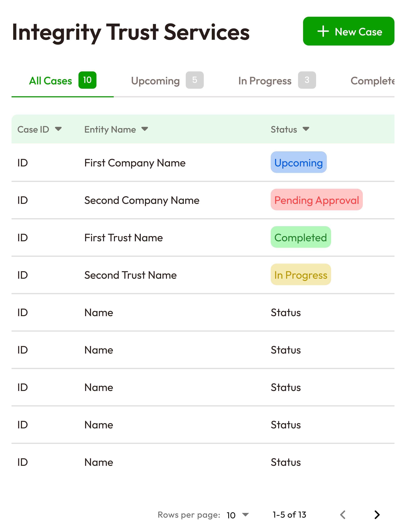
Task: Open the Completed tab
Action: coord(372,81)
